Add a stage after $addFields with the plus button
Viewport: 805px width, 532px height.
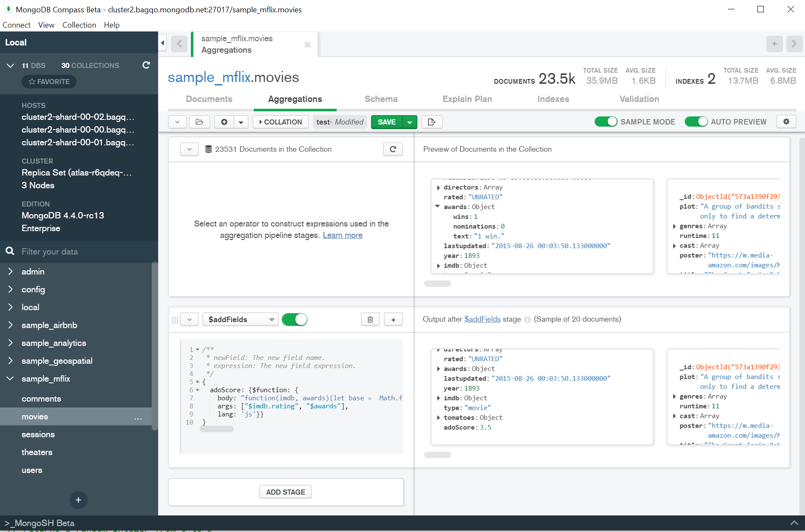(393, 320)
